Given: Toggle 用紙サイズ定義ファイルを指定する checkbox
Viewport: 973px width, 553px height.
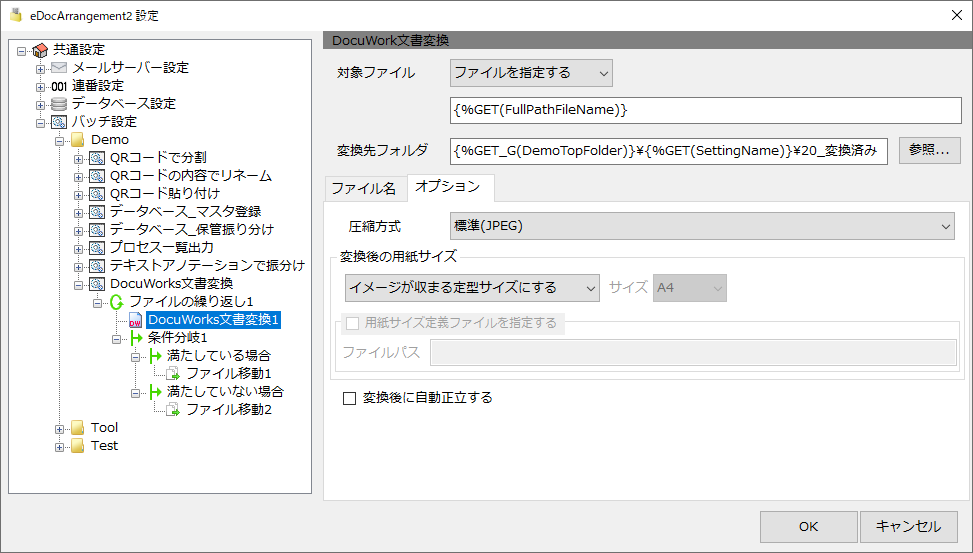Looking at the screenshot, I should click(352, 323).
